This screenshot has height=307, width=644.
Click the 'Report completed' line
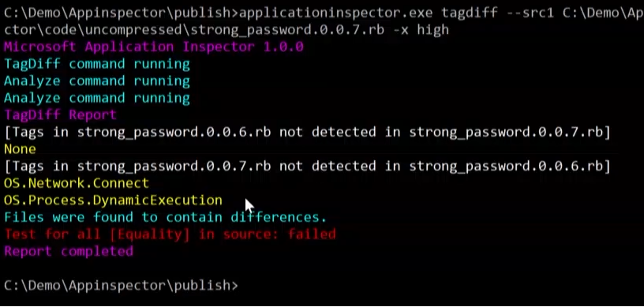(x=69, y=251)
